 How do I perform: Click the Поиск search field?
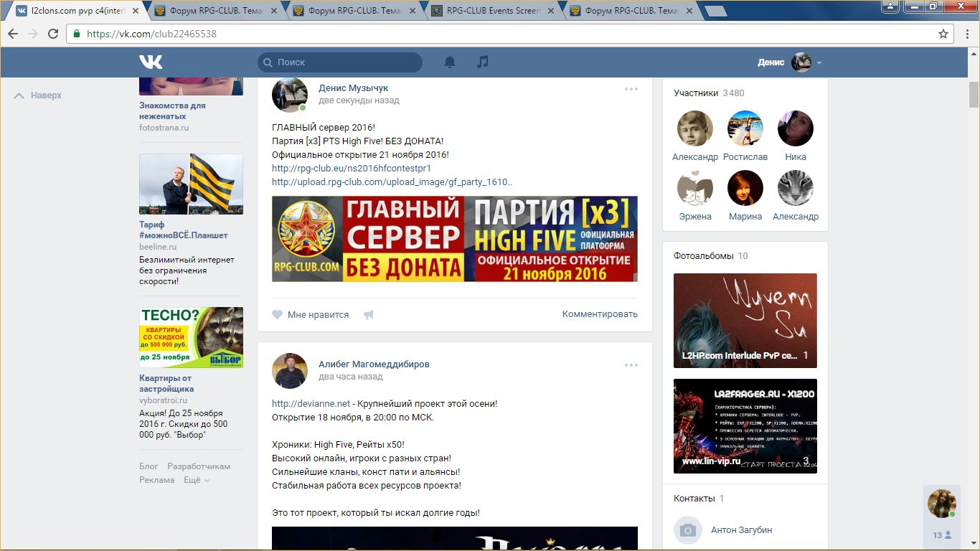pos(340,62)
